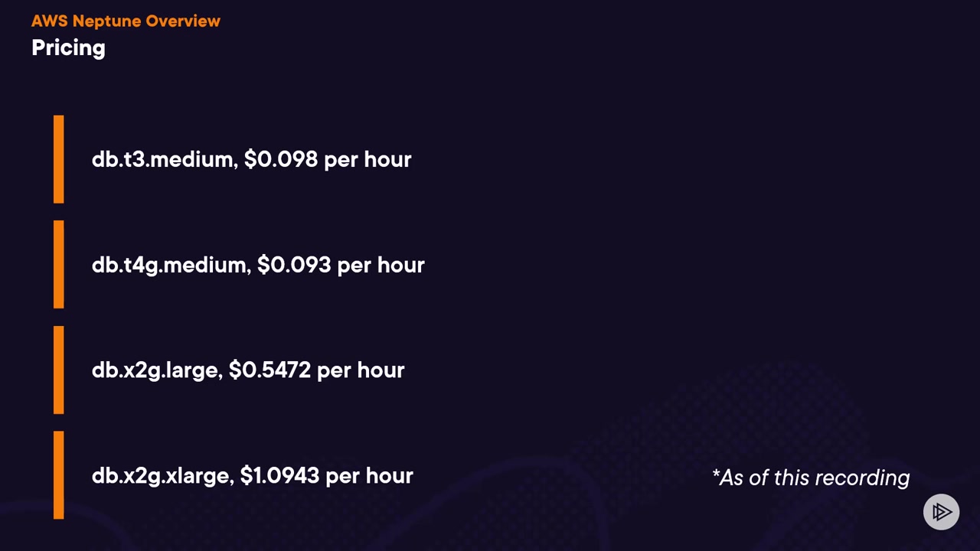Click the AWS Neptune Overview title

click(126, 21)
